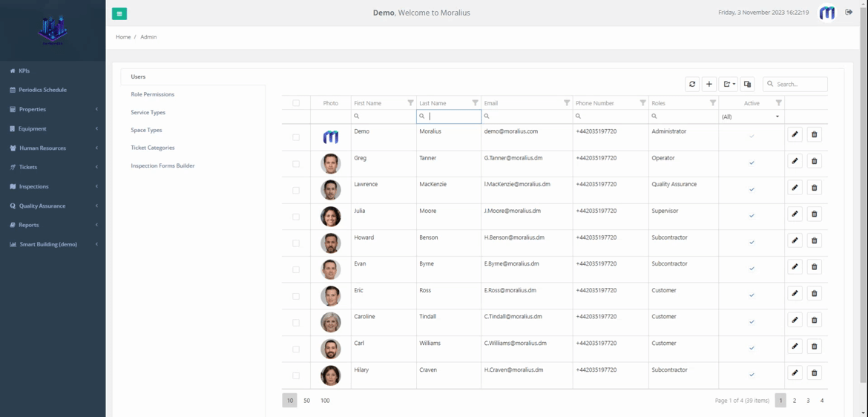Toggle the select-all checkbox in header
The image size is (868, 417).
pyautogui.click(x=296, y=103)
